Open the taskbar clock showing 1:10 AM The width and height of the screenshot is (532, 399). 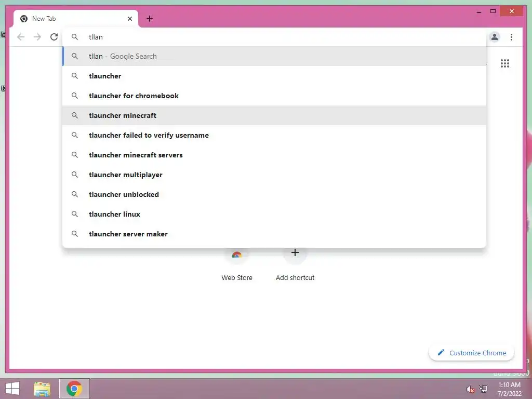(509, 389)
